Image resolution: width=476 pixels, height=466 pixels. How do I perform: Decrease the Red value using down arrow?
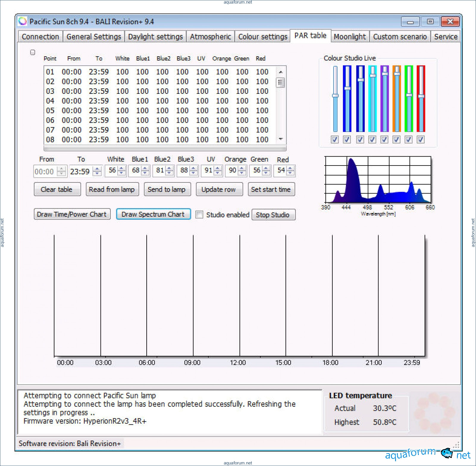tap(290, 173)
